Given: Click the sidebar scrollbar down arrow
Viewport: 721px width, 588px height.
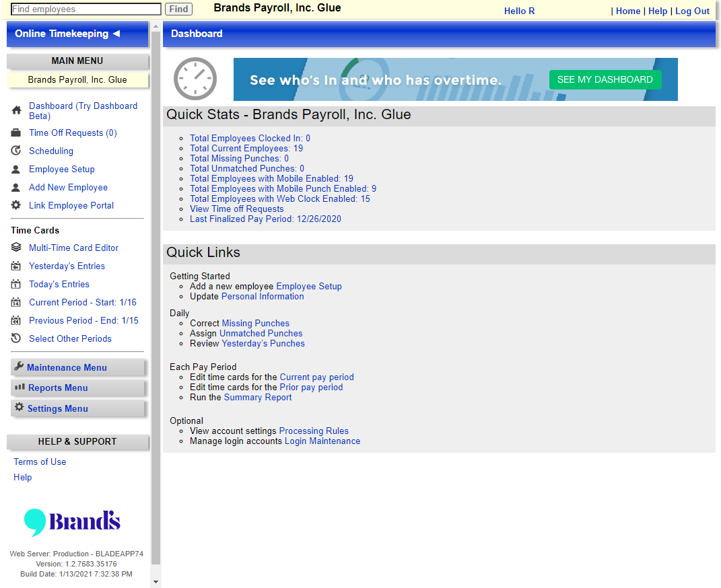Looking at the screenshot, I should pyautogui.click(x=156, y=582).
